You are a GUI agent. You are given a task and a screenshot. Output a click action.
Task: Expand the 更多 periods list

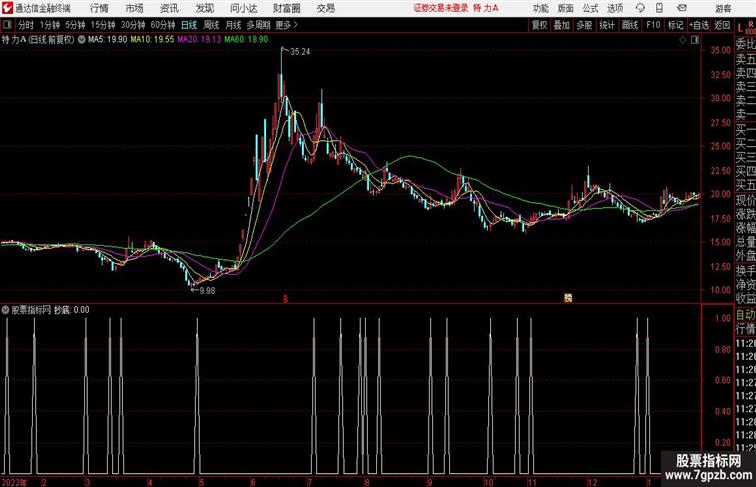pyautogui.click(x=286, y=25)
